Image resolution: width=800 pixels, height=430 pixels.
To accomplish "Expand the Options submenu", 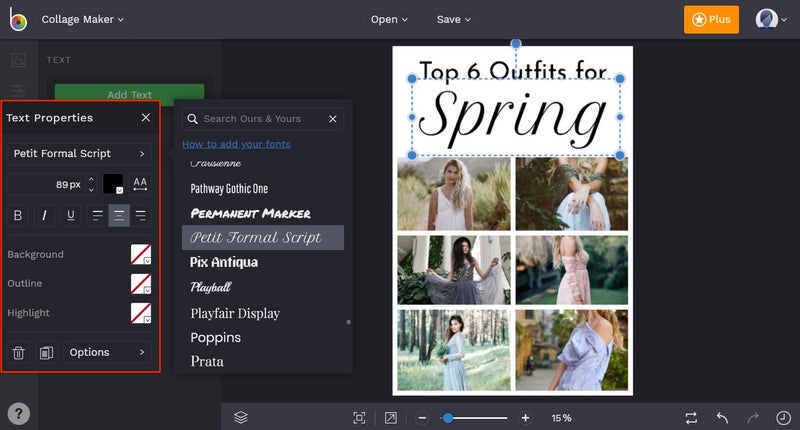I will point(107,352).
